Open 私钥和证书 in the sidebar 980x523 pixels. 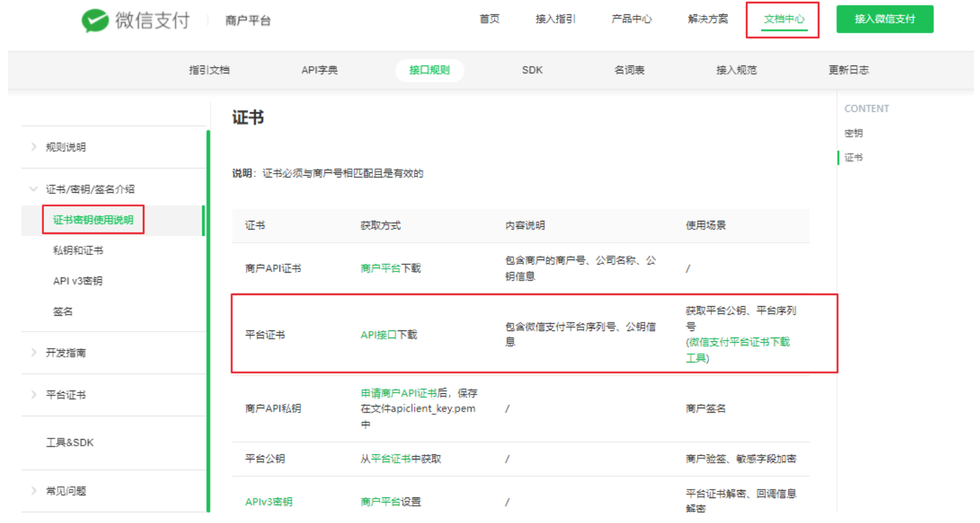[x=77, y=250]
